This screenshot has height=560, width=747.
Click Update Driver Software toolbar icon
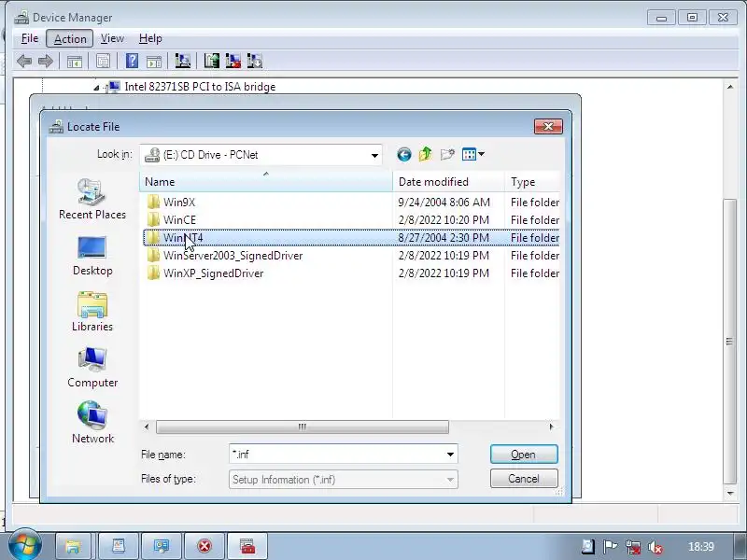(x=212, y=61)
